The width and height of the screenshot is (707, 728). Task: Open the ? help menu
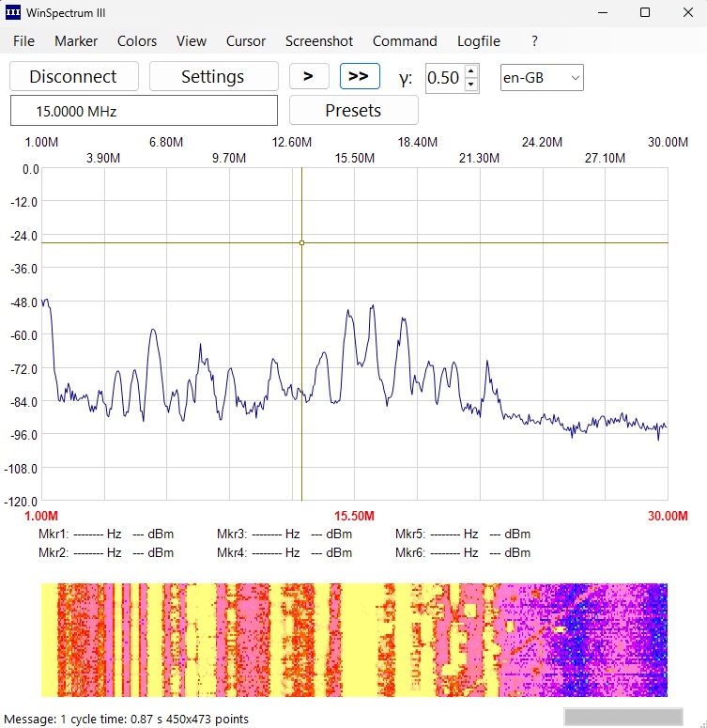coord(534,41)
